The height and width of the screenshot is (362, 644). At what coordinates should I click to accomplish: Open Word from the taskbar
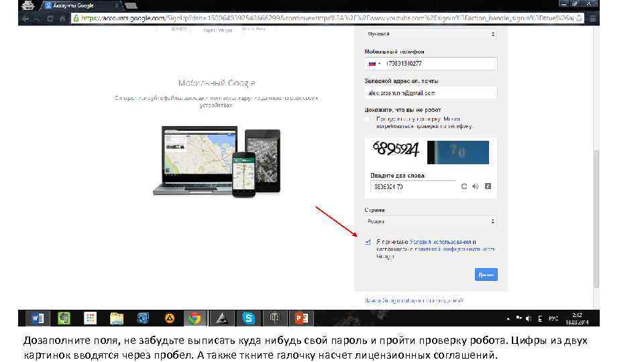[38, 318]
